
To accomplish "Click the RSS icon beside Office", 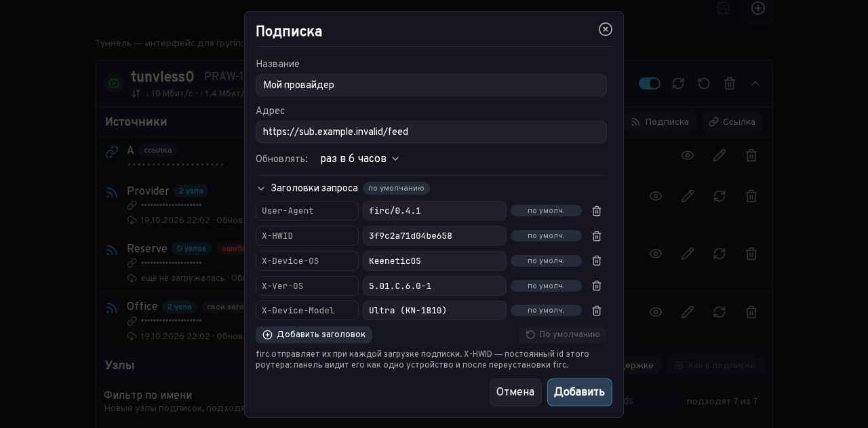I will pyautogui.click(x=112, y=307).
